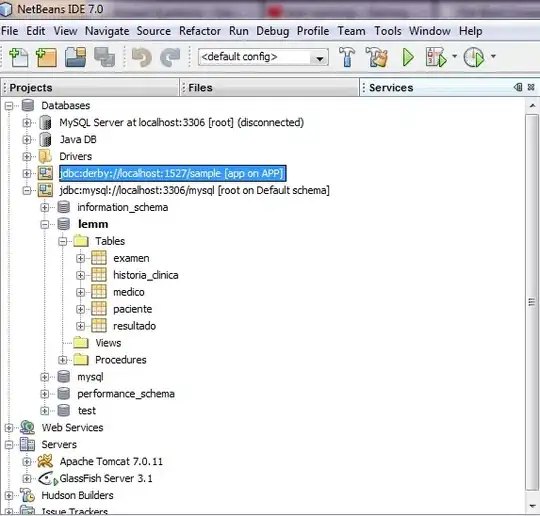The image size is (540, 516).
Task: Collapse the lemm database node
Action: click(44, 225)
